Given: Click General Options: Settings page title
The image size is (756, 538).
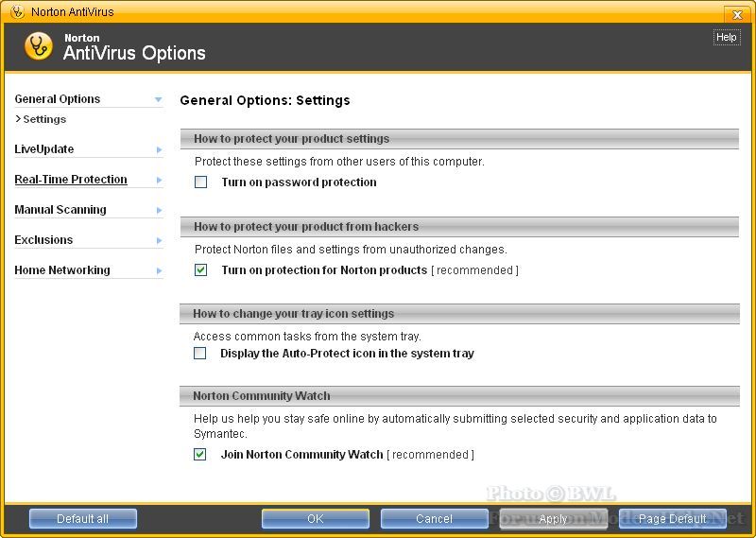Looking at the screenshot, I should (x=265, y=100).
